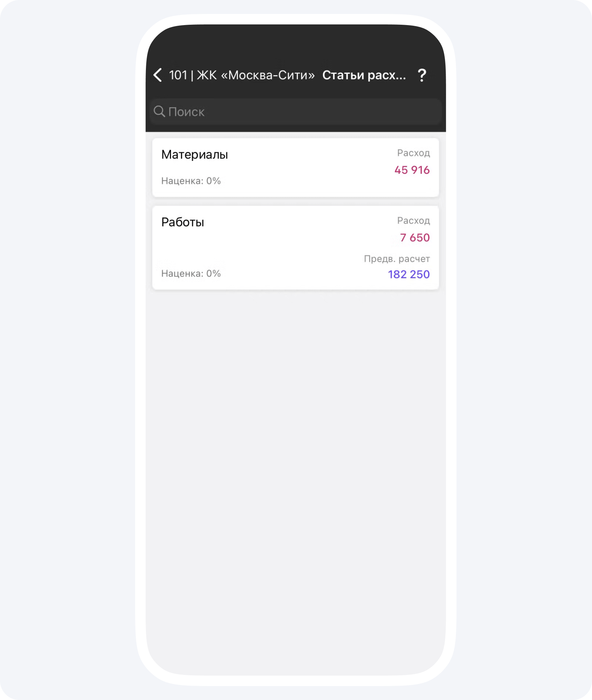Click the Расход label in Материалы card
This screenshot has height=700, width=592.
pos(413,153)
